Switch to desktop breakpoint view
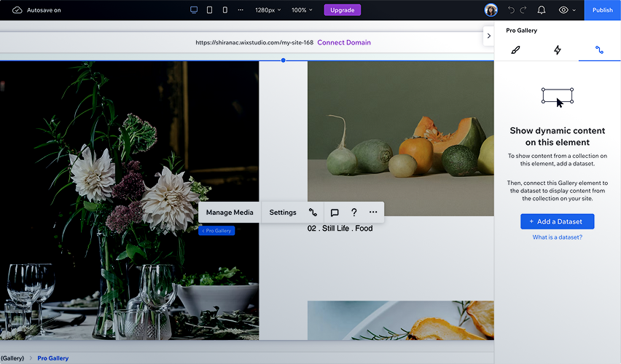This screenshot has height=364, width=621. click(194, 10)
